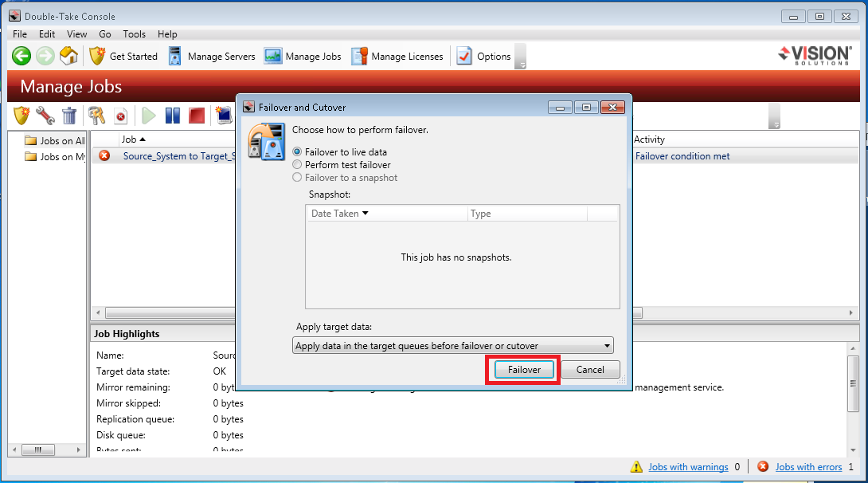Open the Apply target data dropdown
The height and width of the screenshot is (483, 868).
click(452, 346)
